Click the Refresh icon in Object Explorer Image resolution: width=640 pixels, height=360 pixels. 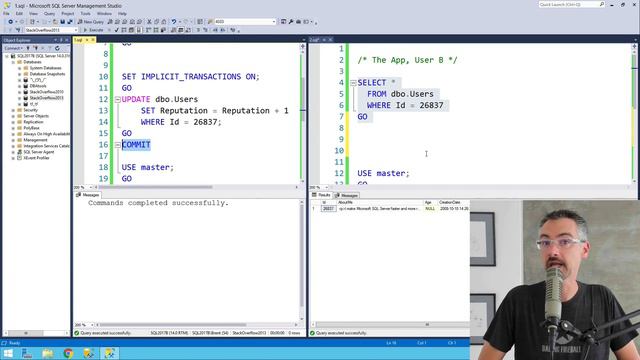tap(57, 48)
